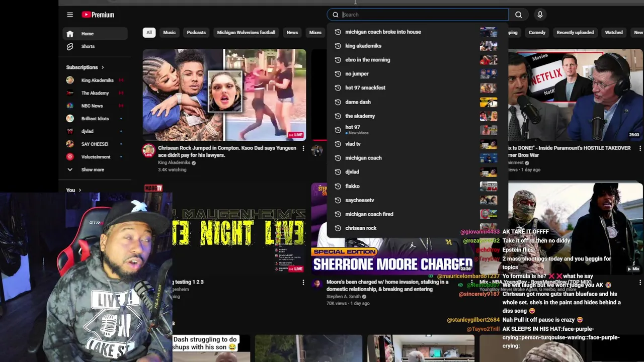Open more options for testing 1 2 3 video
Viewport: 644px width, 362px height.
[x=303, y=283]
